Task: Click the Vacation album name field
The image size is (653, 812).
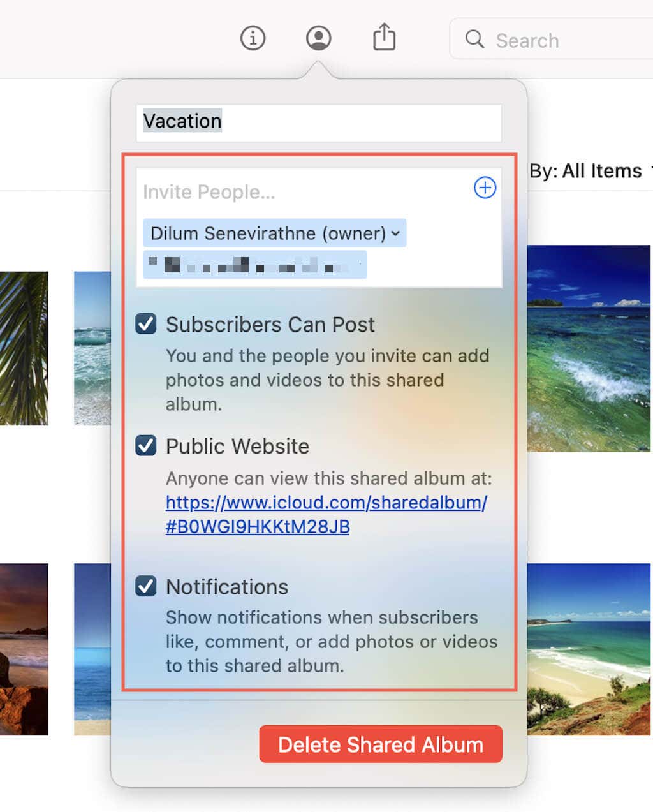Action: 319,122
